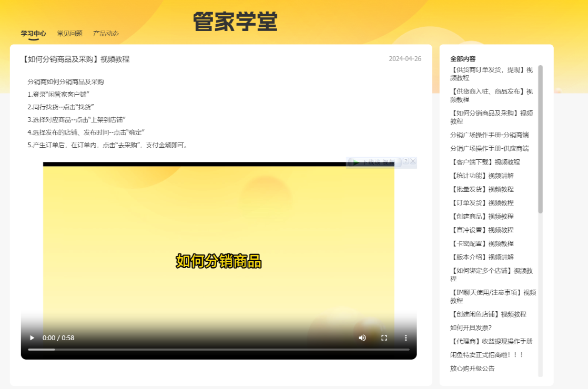Click the video frame showing 如何分销商品
The width and height of the screenshot is (588, 389).
click(218, 242)
